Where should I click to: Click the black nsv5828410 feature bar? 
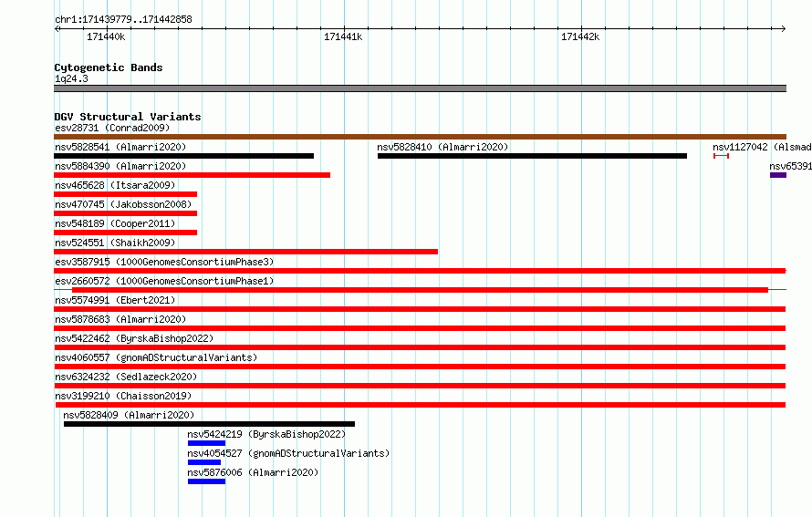pos(532,156)
